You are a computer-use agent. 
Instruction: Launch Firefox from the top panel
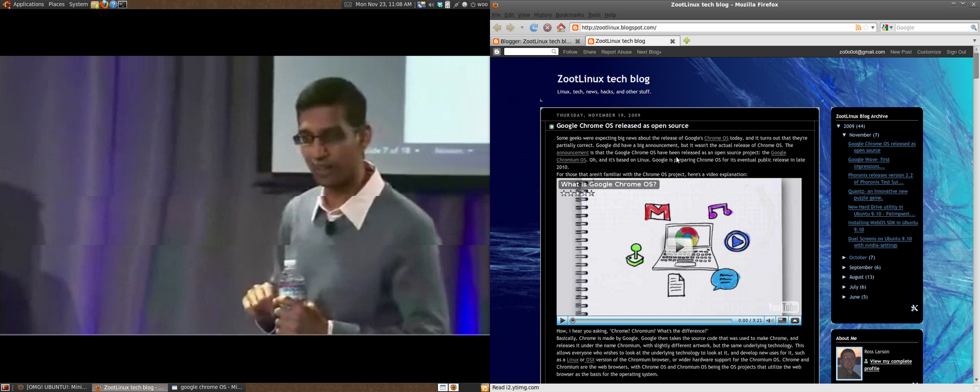click(x=104, y=4)
